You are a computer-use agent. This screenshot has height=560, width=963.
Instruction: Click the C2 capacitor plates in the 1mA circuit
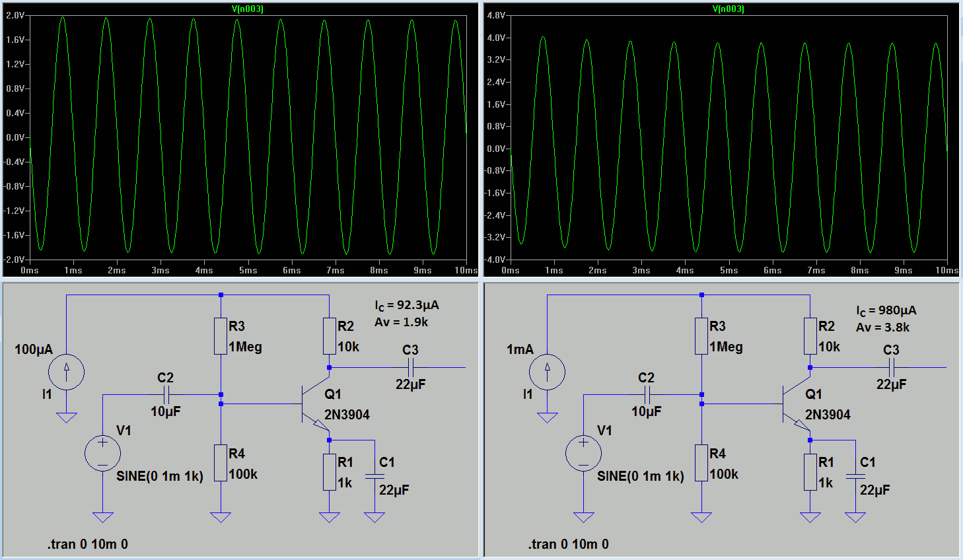click(x=647, y=395)
